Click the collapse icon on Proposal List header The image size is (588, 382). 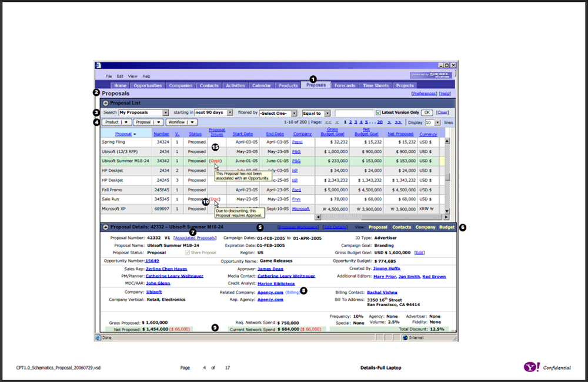coord(106,102)
